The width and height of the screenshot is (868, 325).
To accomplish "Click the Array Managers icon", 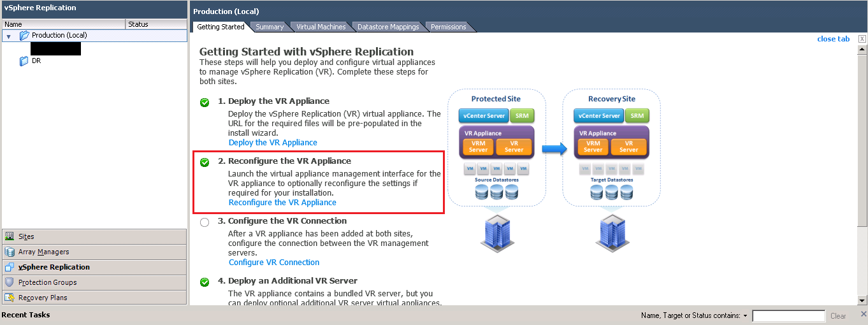I will tap(10, 252).
